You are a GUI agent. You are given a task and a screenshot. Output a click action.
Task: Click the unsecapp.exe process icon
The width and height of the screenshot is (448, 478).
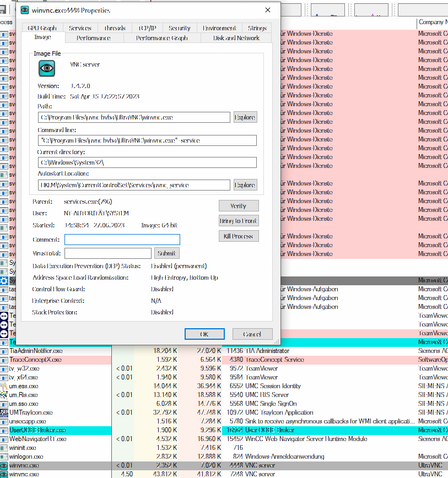click(x=6, y=421)
